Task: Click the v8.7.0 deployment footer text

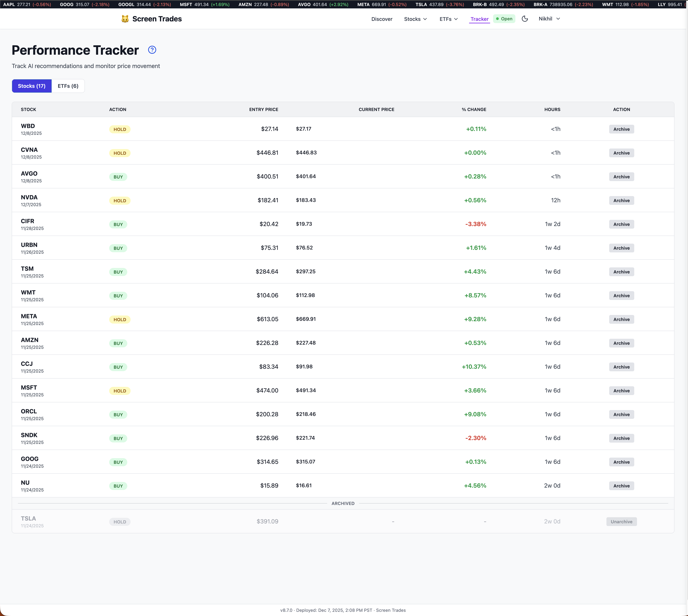Action: pos(343,610)
